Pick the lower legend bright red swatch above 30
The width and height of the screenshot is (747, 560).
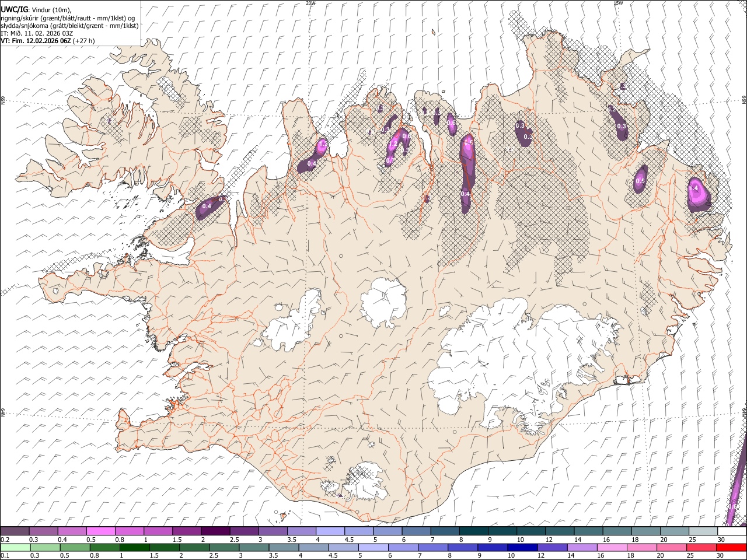click(731, 547)
